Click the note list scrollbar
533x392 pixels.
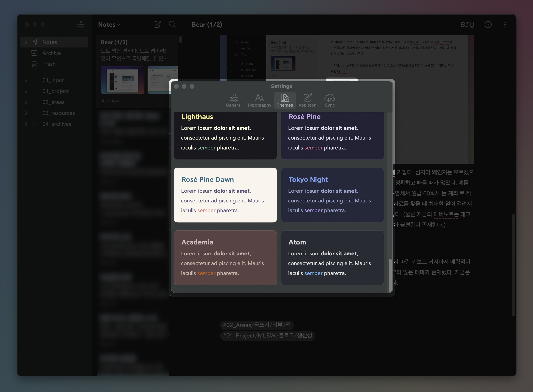coord(181,39)
